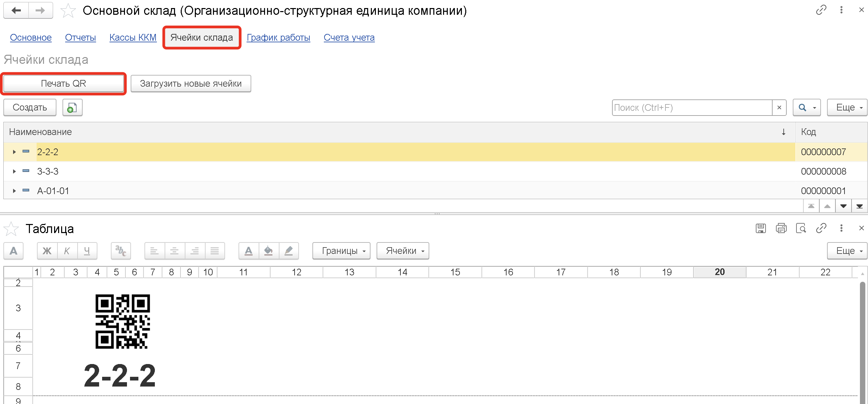Select the 2-2-2 label cell in spreadsheet
868x404 pixels.
(120, 375)
